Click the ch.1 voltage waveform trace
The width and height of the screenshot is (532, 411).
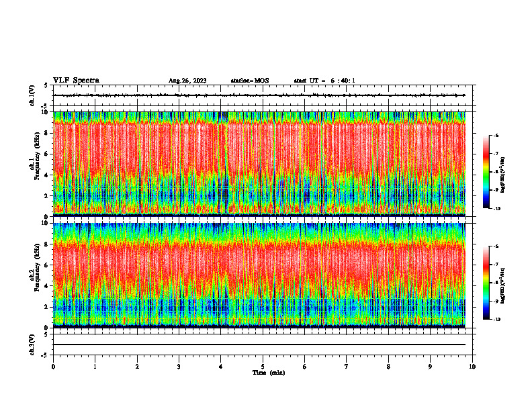[x=259, y=95]
